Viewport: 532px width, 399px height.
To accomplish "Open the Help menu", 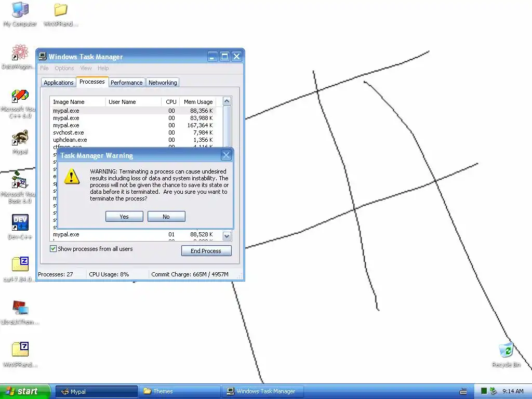I will [x=103, y=68].
